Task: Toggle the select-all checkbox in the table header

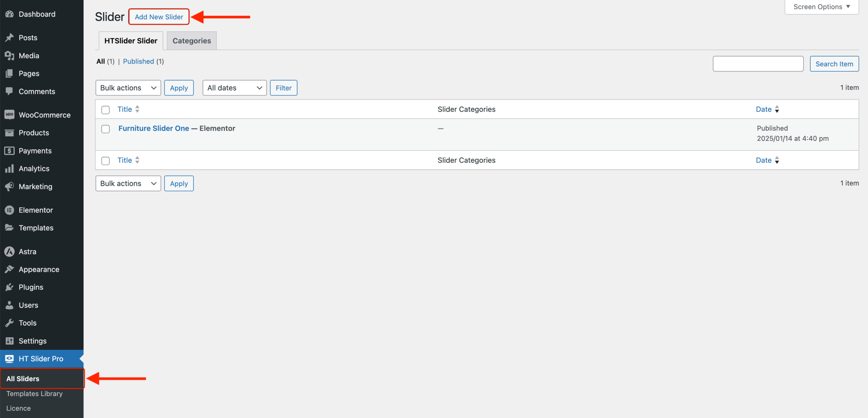Action: click(x=105, y=110)
